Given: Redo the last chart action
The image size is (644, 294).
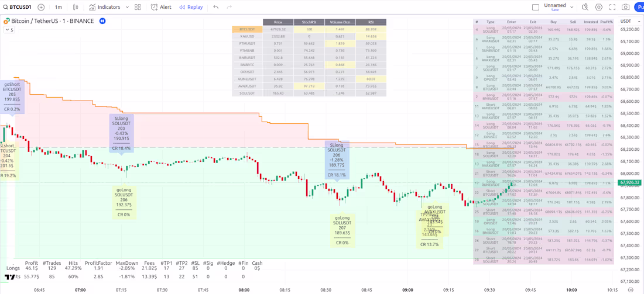Looking at the screenshot, I should click(229, 7).
